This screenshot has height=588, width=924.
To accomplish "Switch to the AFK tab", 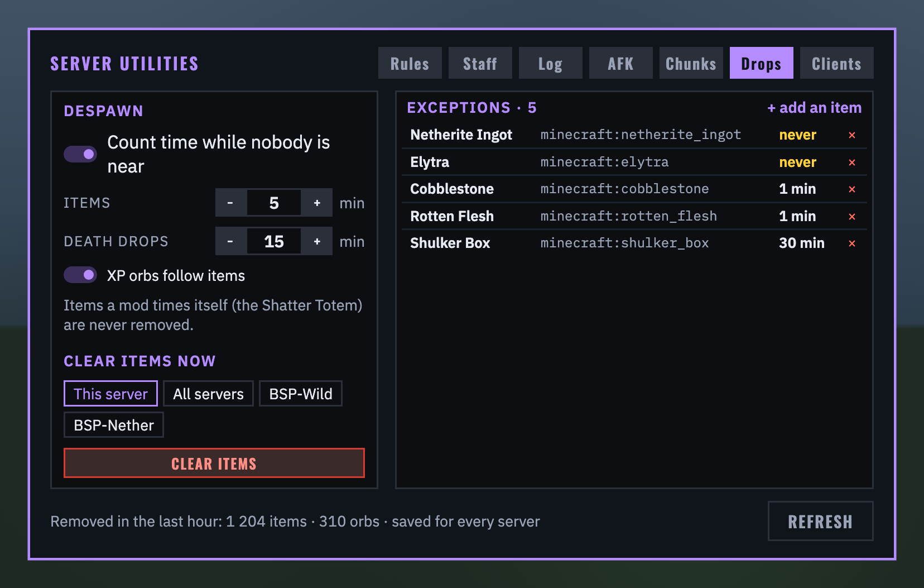I will coord(621,63).
